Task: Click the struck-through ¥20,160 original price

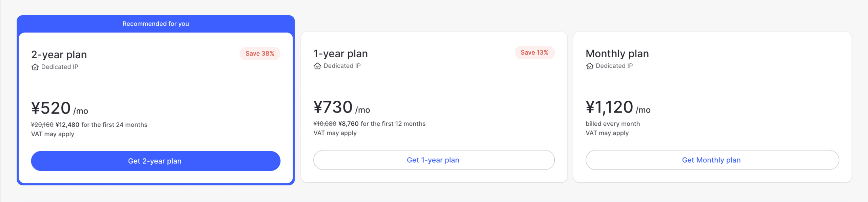Action: [42, 125]
